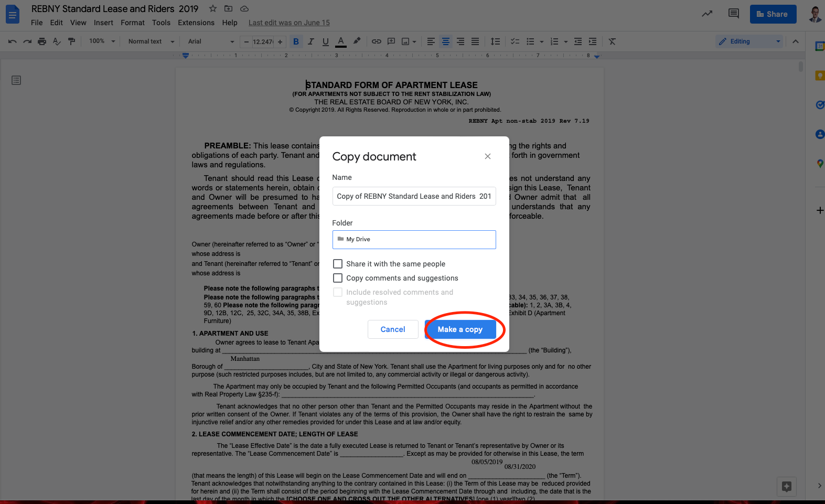The width and height of the screenshot is (825, 504).
Task: Open the Format menu
Action: [x=133, y=23]
